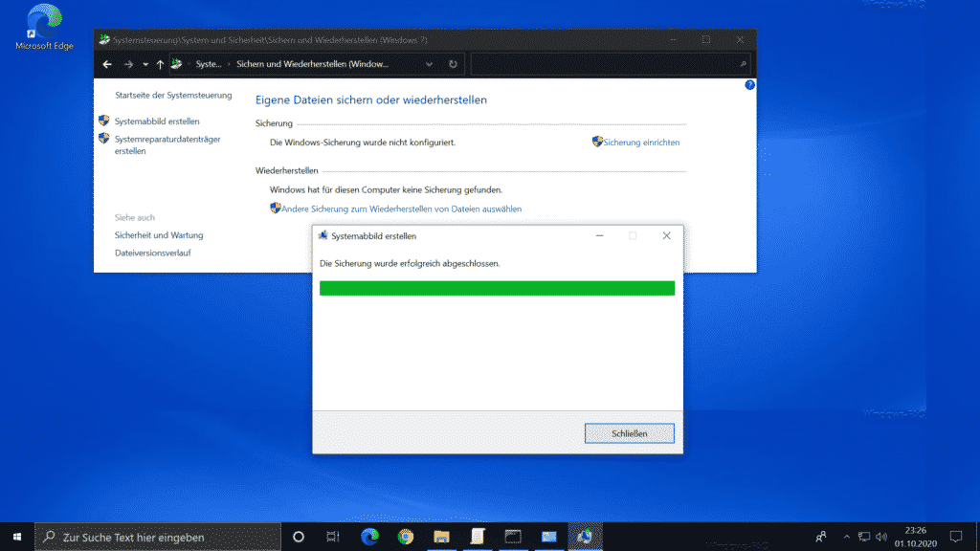980x551 pixels.
Task: Go back in Control Panel window
Action: (x=107, y=64)
